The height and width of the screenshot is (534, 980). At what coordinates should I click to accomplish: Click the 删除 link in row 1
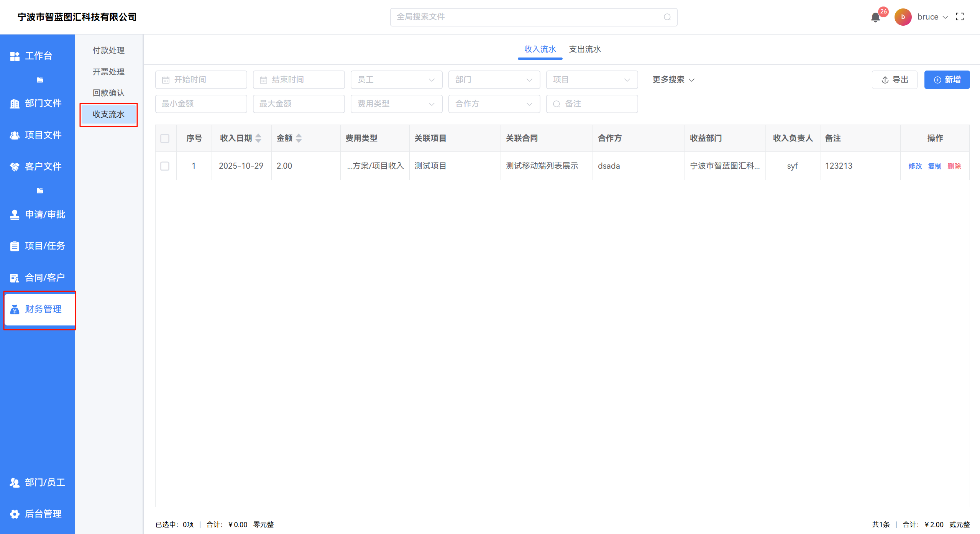click(x=954, y=166)
